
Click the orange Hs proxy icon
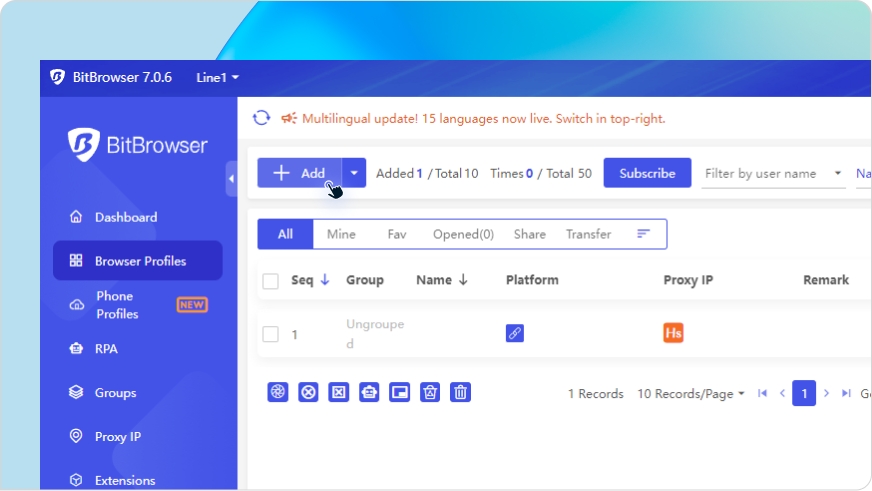[673, 333]
